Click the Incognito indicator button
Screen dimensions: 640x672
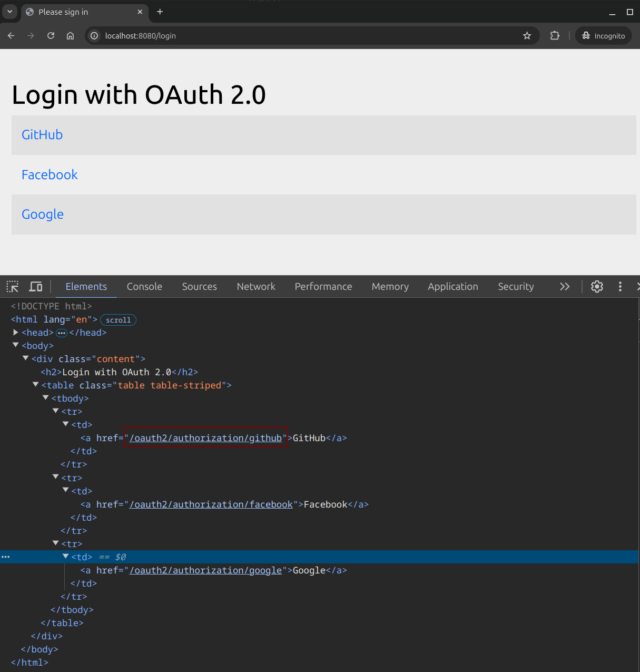coord(604,36)
